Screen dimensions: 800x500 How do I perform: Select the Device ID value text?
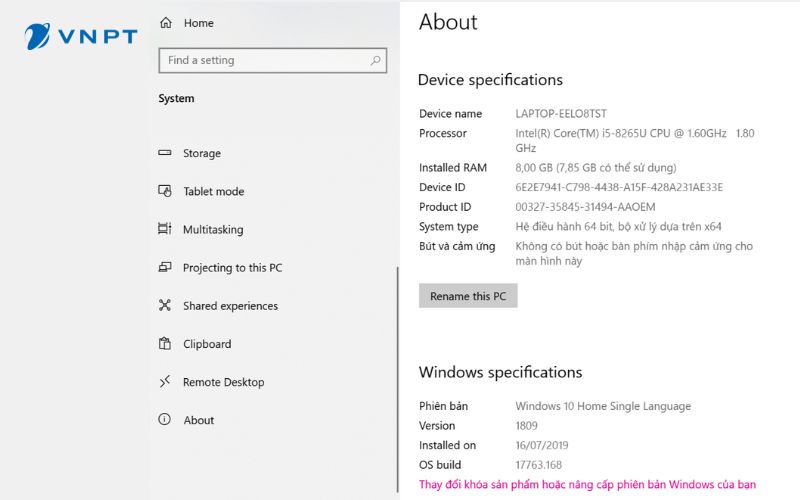pyautogui.click(x=618, y=187)
